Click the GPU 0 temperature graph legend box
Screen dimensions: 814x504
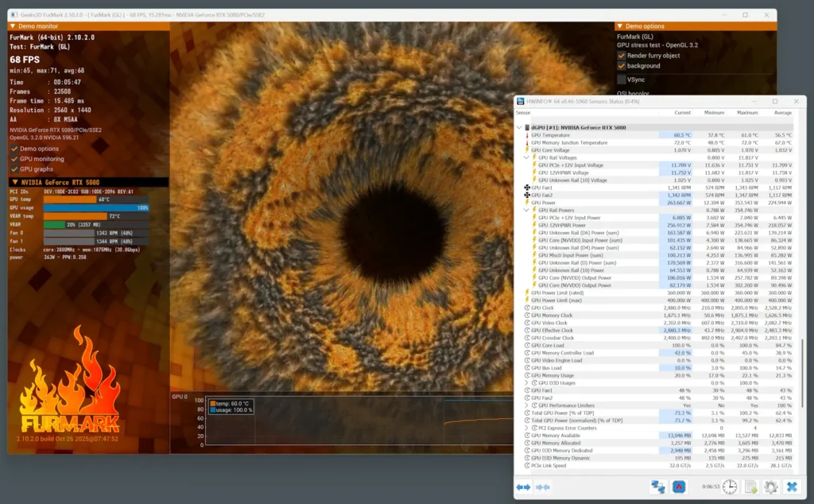231,406
